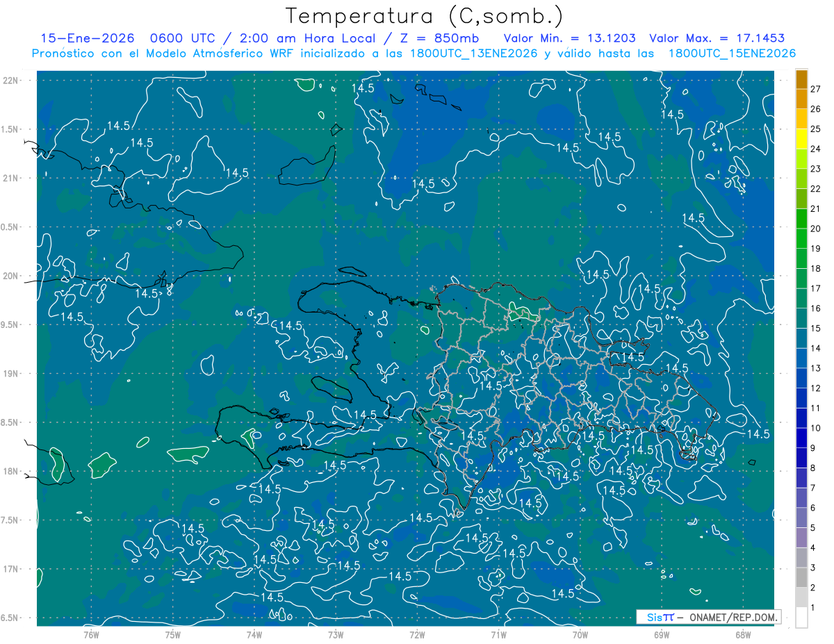834x644 pixels.
Task: Click the colorbar label "15"
Action: [x=816, y=329]
